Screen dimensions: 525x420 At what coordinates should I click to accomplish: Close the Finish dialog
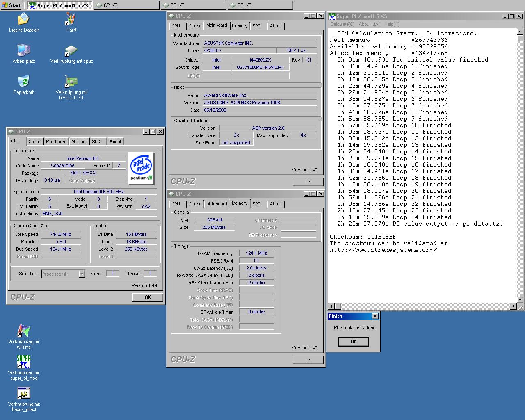(375, 316)
